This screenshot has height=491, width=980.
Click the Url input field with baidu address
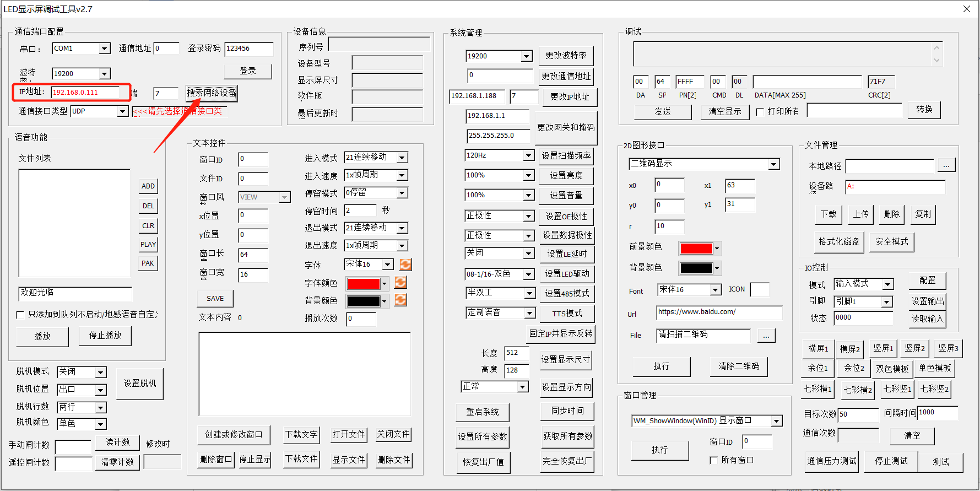[719, 313]
